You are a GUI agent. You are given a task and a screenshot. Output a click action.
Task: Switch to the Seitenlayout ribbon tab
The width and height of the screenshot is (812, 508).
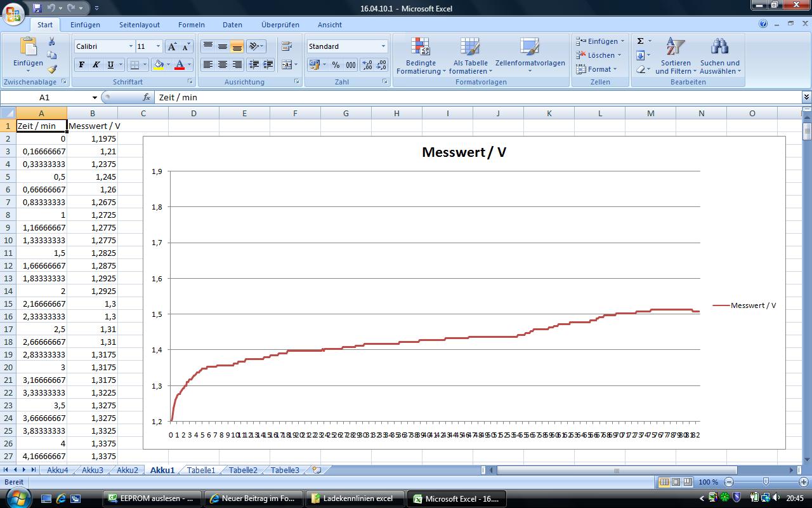pyautogui.click(x=140, y=25)
